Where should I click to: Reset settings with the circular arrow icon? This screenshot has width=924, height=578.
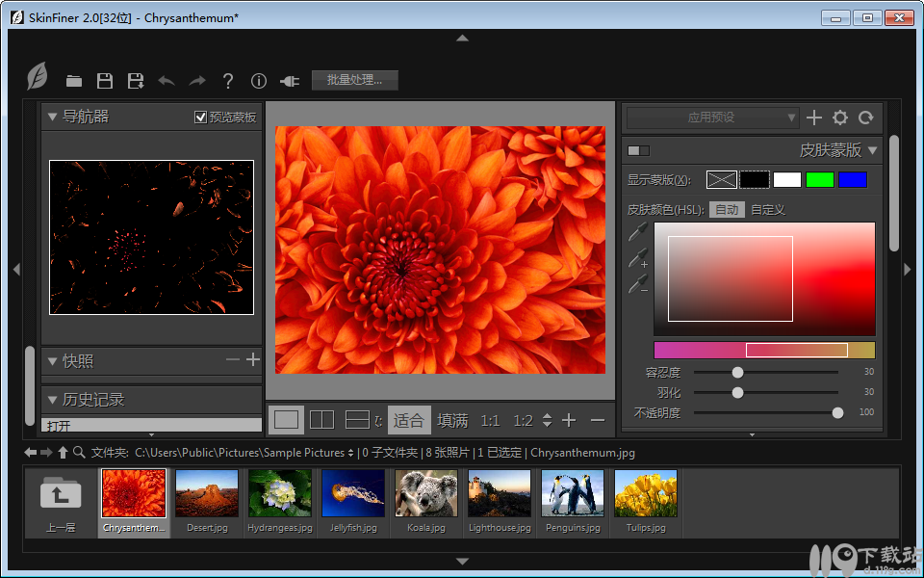click(x=865, y=118)
